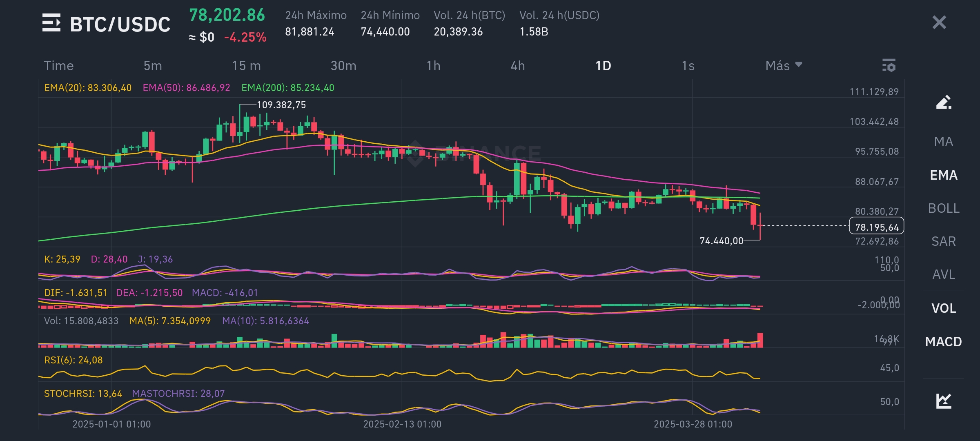980x441 pixels.
Task: Select the 1D timeframe
Action: click(603, 66)
